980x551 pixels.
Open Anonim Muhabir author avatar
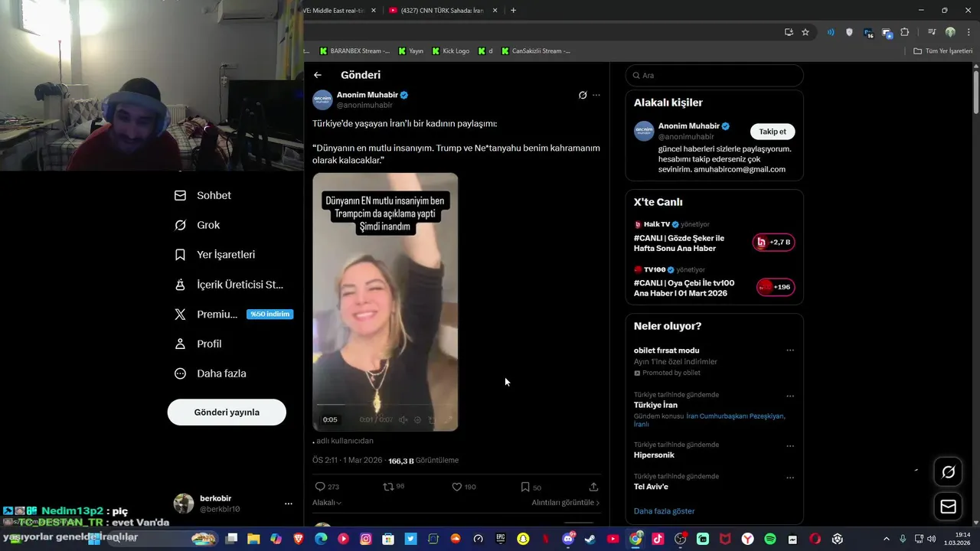(x=322, y=99)
